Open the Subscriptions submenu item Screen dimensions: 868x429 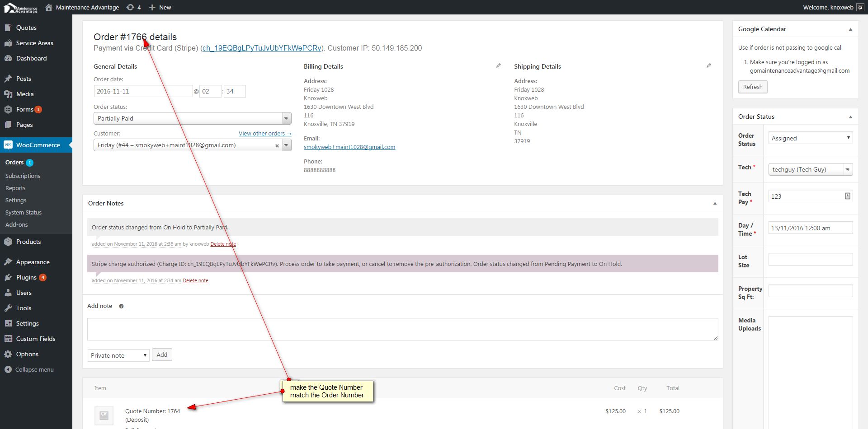pos(23,176)
